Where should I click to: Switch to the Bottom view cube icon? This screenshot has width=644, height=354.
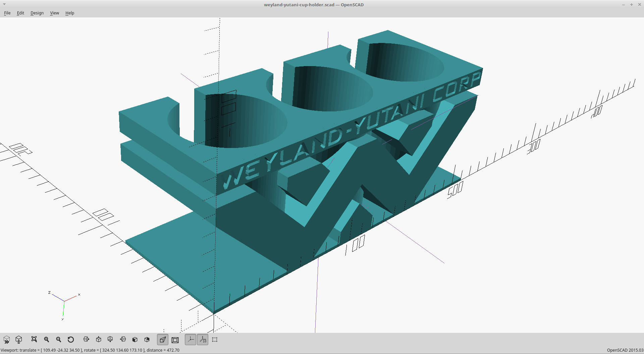[x=110, y=340]
